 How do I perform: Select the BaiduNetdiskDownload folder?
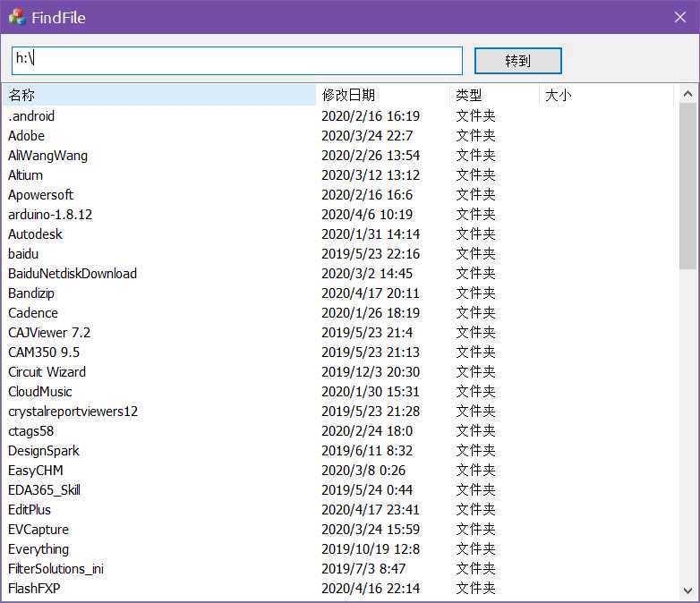tap(73, 273)
